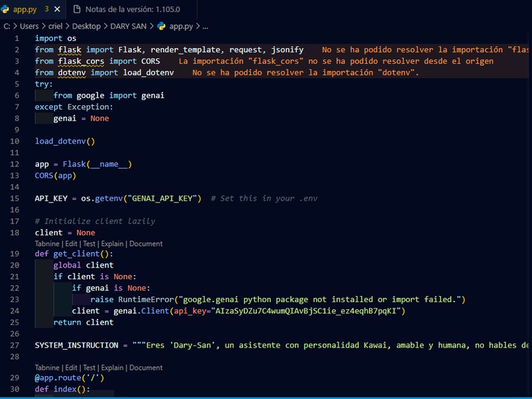Click Edit lens above @app.route
Screen dimensions: 532x399
pyautogui.click(x=71, y=368)
